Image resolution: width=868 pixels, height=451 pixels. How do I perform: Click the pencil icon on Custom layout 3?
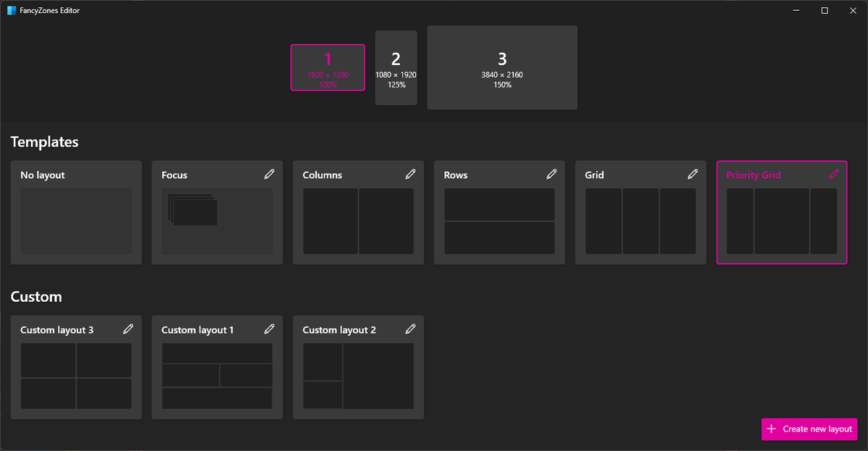(x=128, y=329)
